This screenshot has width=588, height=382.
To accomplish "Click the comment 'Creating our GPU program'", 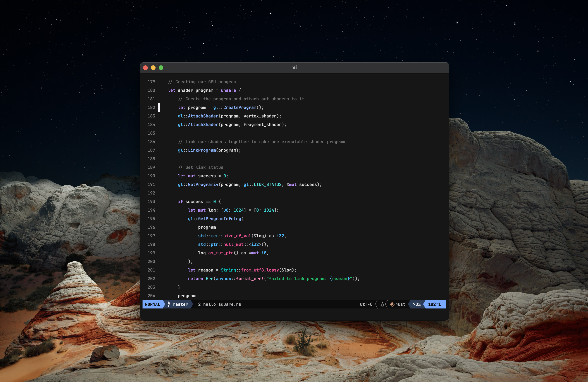I will [202, 82].
